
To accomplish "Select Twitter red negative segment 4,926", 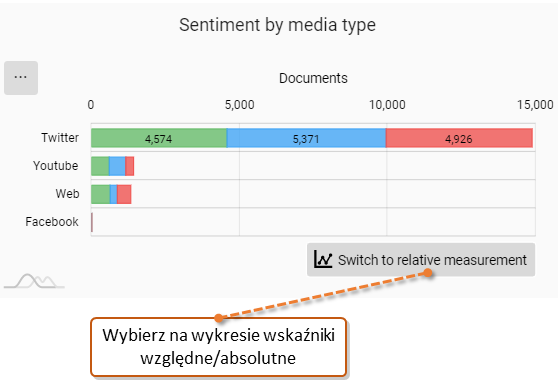I will click(459, 138).
